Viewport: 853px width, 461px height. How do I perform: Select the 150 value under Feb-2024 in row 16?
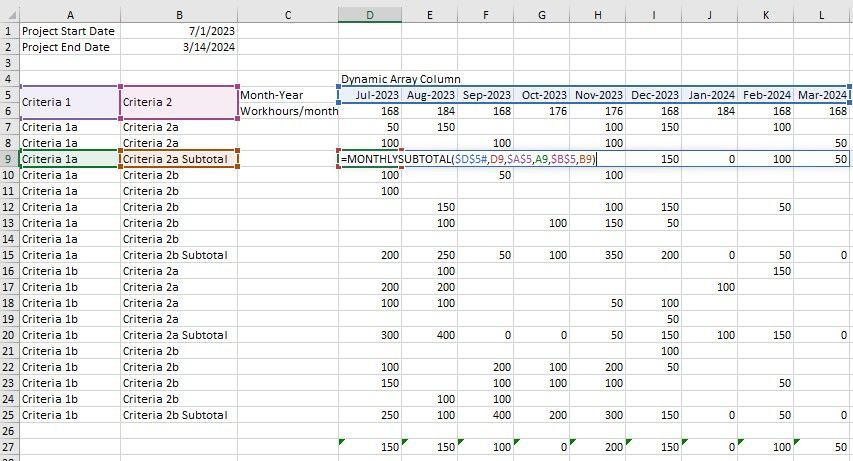[x=766, y=271]
